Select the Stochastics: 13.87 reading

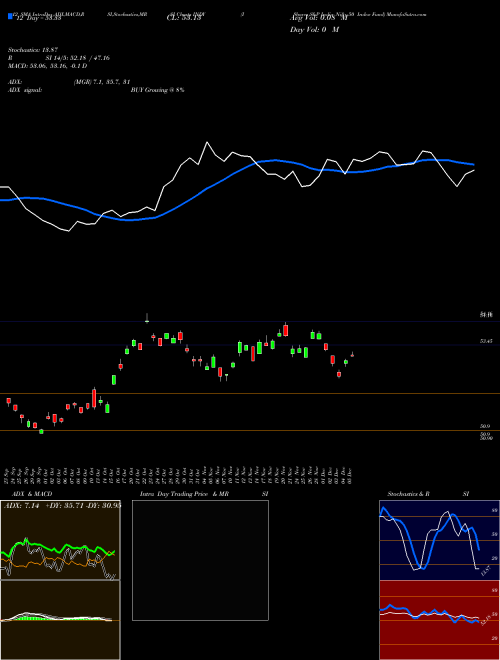tap(32, 50)
